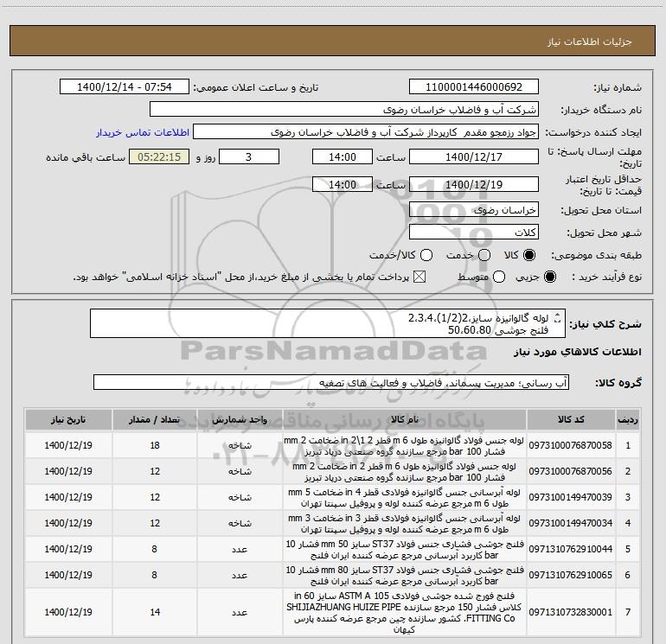Click the buyer organization name field

[x=344, y=110]
